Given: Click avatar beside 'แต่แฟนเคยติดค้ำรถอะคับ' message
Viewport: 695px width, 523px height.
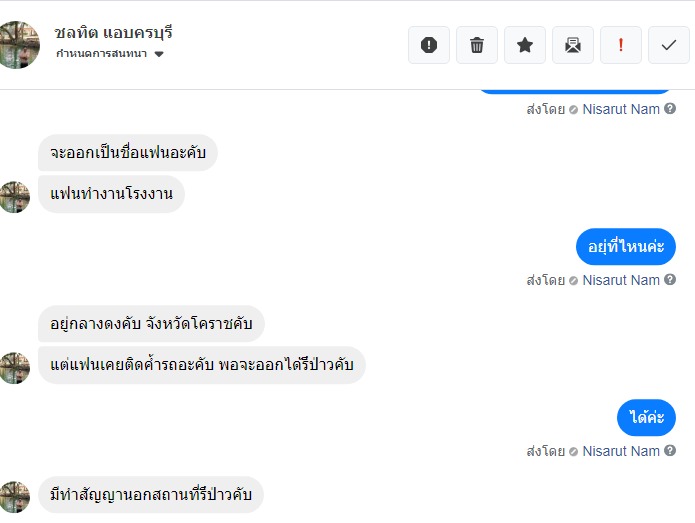Looking at the screenshot, I should coord(14,367).
